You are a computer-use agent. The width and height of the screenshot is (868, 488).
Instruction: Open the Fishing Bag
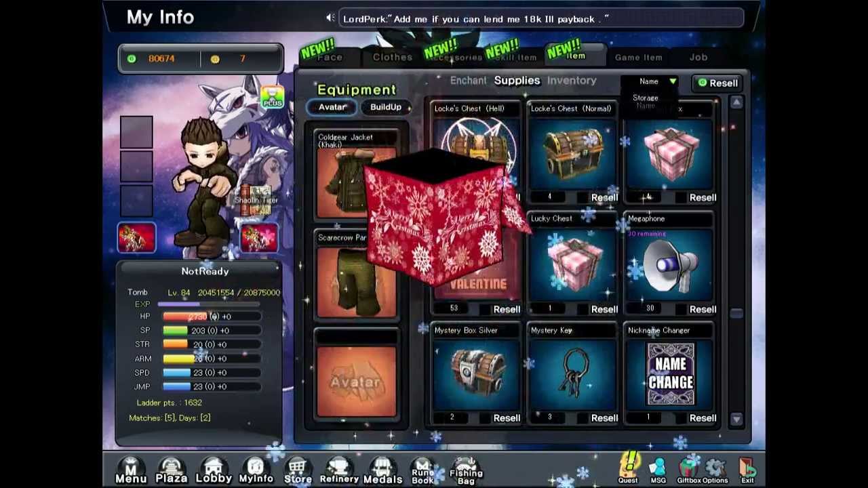[466, 470]
